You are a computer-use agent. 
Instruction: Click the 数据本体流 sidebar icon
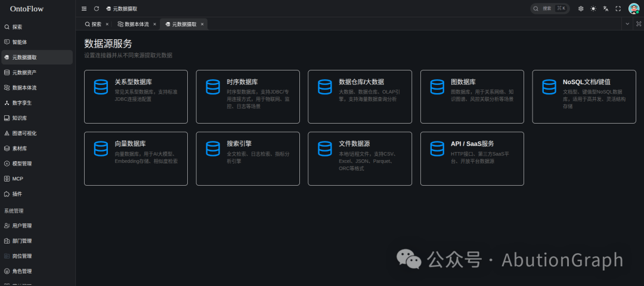click(x=7, y=88)
